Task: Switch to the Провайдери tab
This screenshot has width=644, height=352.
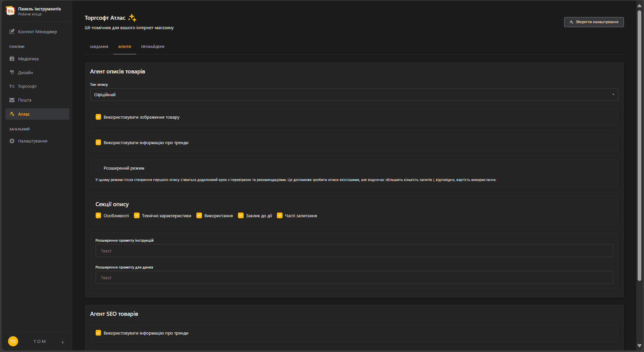Action: coord(153,47)
